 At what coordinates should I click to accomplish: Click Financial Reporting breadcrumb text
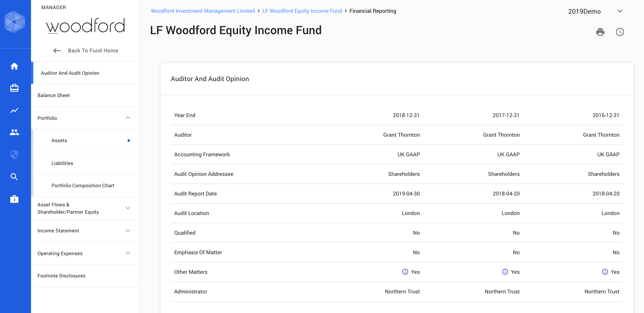[373, 11]
